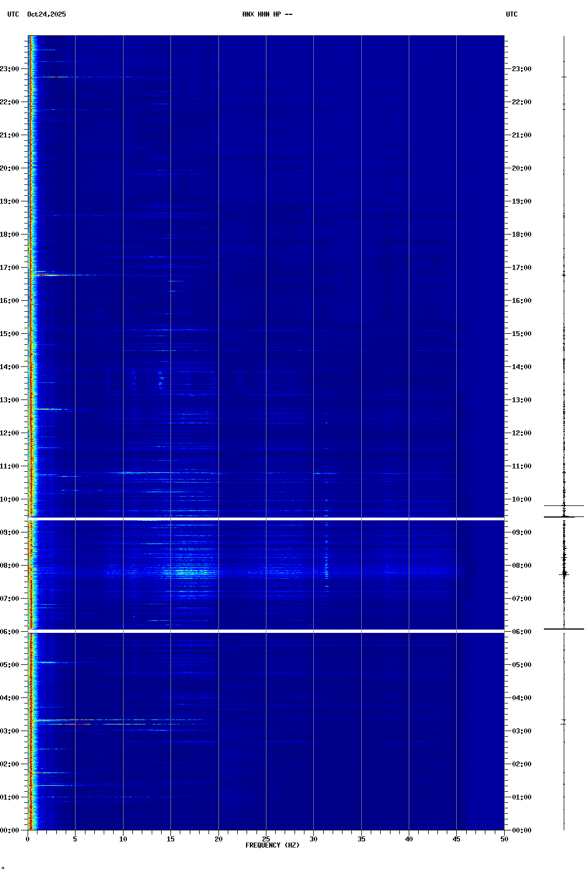The height and width of the screenshot is (874, 588).
Task: Click the bright red event streak after 03:00
Action: click(x=77, y=723)
